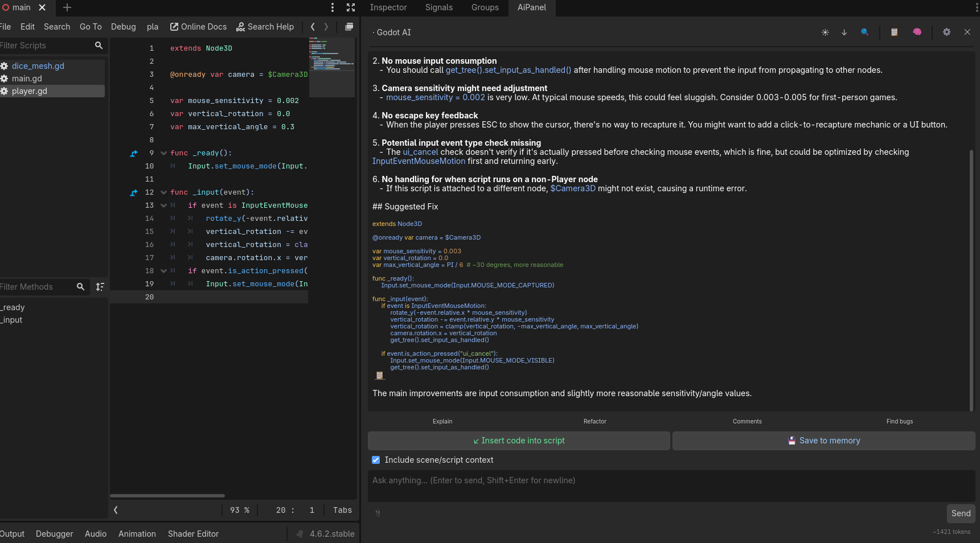Click the download arrow icon in AiPanel toolbar

coord(844,32)
